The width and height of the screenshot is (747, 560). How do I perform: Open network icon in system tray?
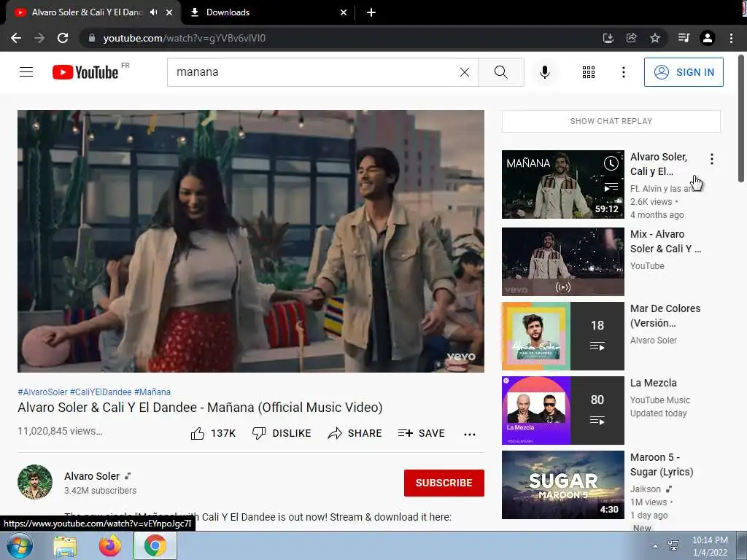click(673, 545)
